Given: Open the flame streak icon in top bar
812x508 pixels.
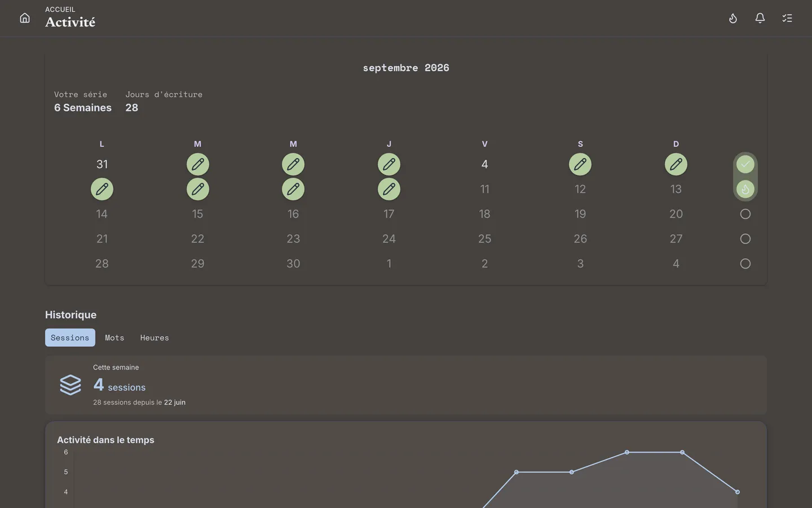Looking at the screenshot, I should point(733,18).
